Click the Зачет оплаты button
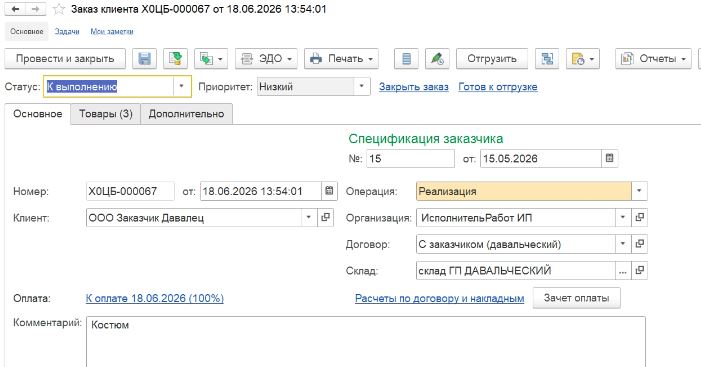The height and width of the screenshot is (367, 701). coord(577,298)
